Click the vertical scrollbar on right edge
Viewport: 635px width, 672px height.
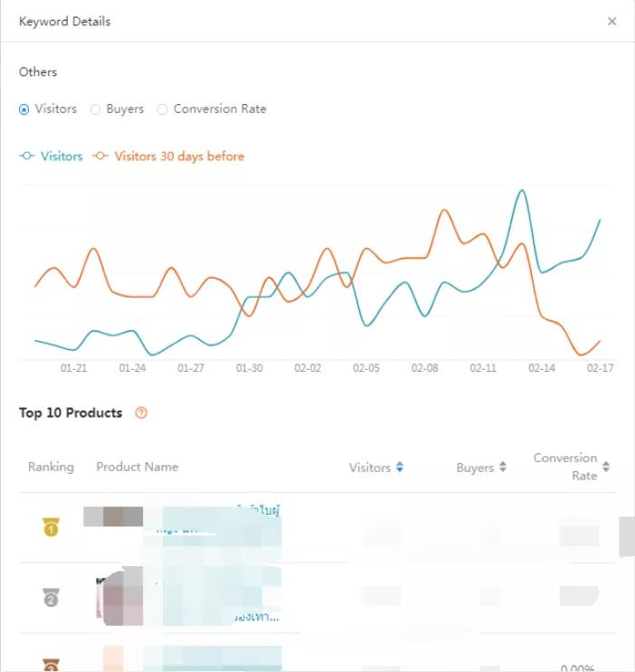point(626,536)
